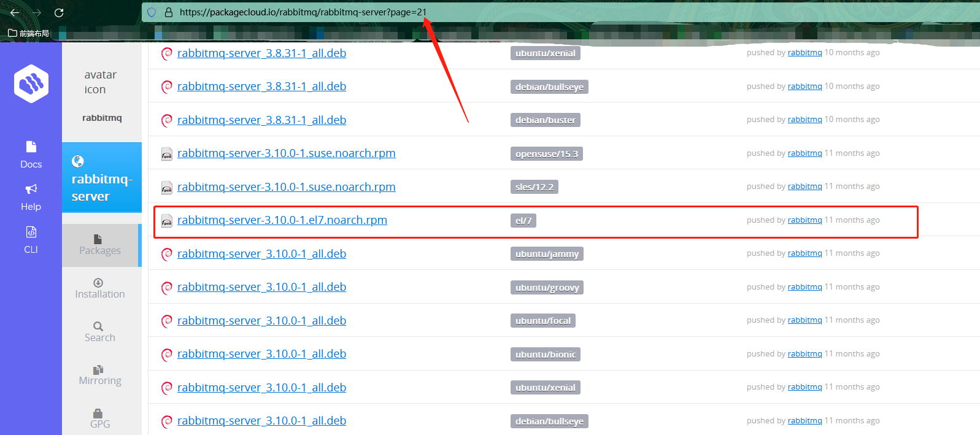Click debian/bullseye badge on 3.8.31-1 row
This screenshot has width=980, height=435.
549,87
